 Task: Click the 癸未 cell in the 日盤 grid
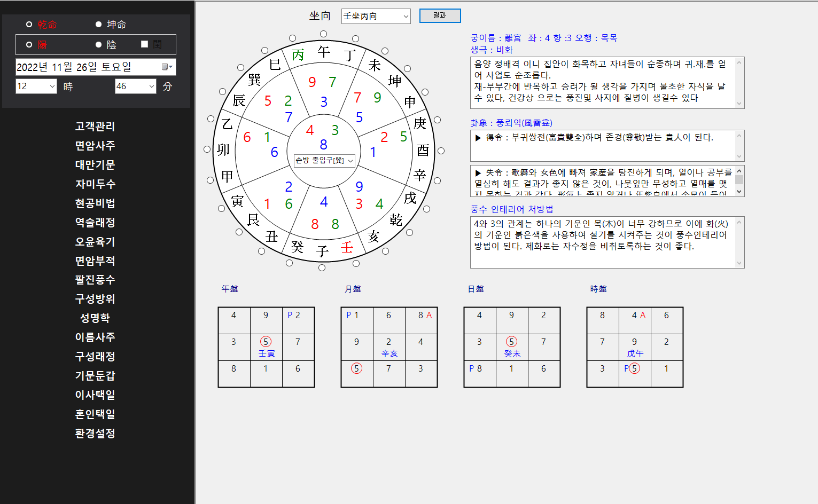tap(512, 347)
